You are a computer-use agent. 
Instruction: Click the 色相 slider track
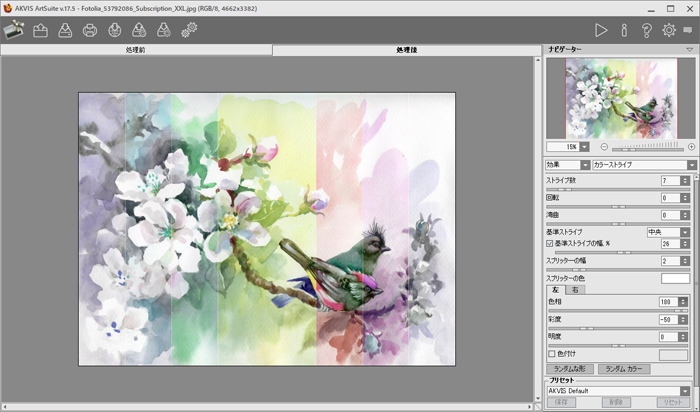[x=618, y=311]
